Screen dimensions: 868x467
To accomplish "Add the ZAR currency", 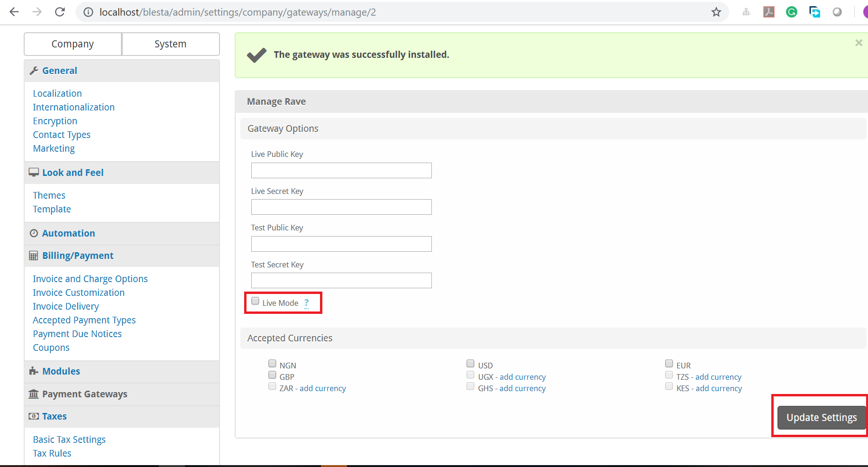I will pos(323,388).
